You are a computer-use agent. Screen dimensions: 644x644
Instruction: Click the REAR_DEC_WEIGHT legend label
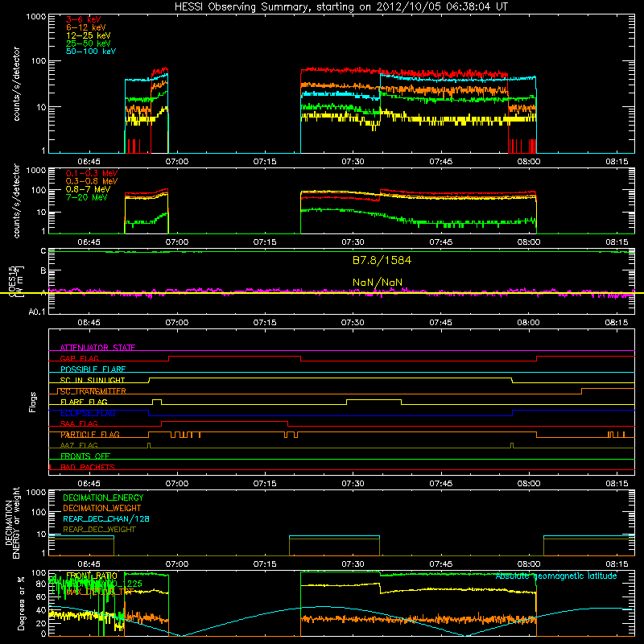tap(99, 530)
